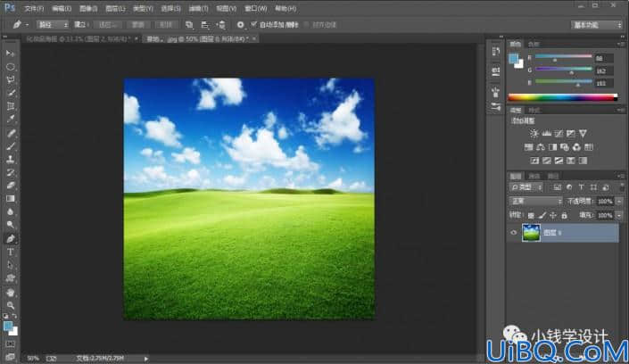
Task: Select the Zoom tool
Action: 11,305
